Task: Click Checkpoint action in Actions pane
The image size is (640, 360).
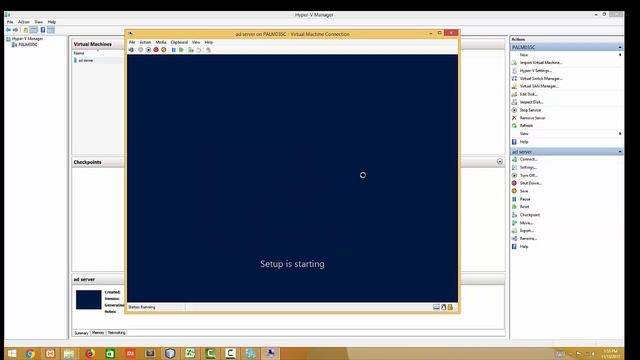Action: 530,215
